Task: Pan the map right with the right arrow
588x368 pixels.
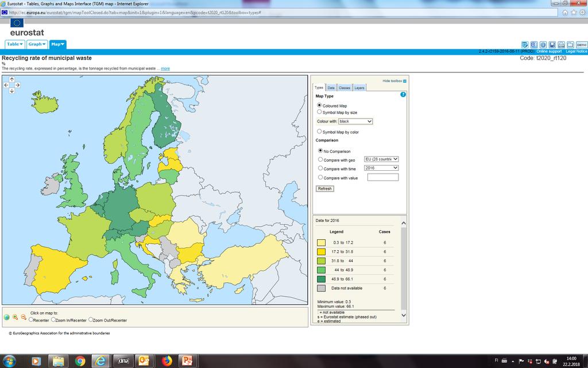Action: (x=17, y=85)
